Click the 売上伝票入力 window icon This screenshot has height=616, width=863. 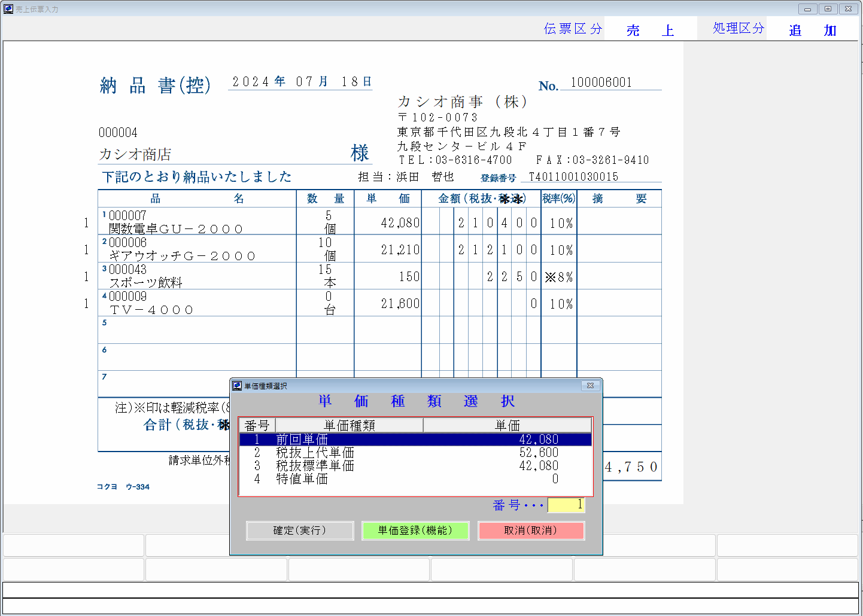8,8
